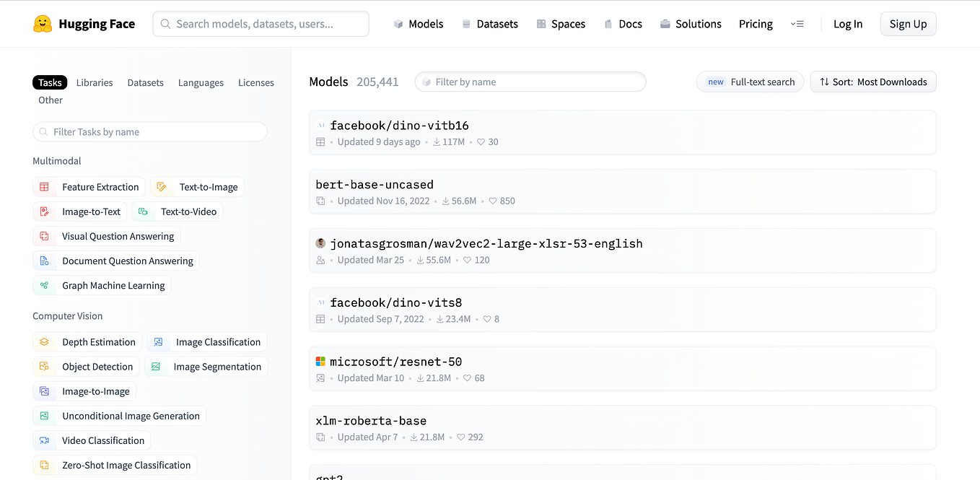Open the microsoft/resnet-50 model page
This screenshot has height=480, width=980.
[x=396, y=361]
